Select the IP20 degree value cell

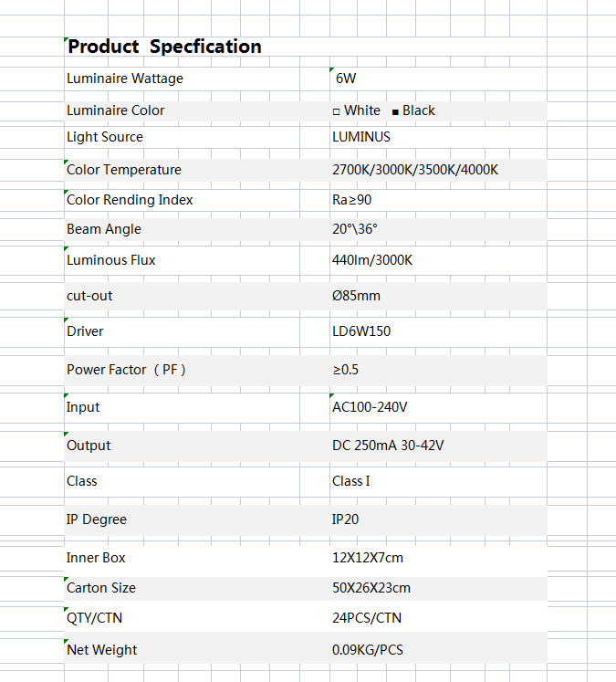pos(345,519)
